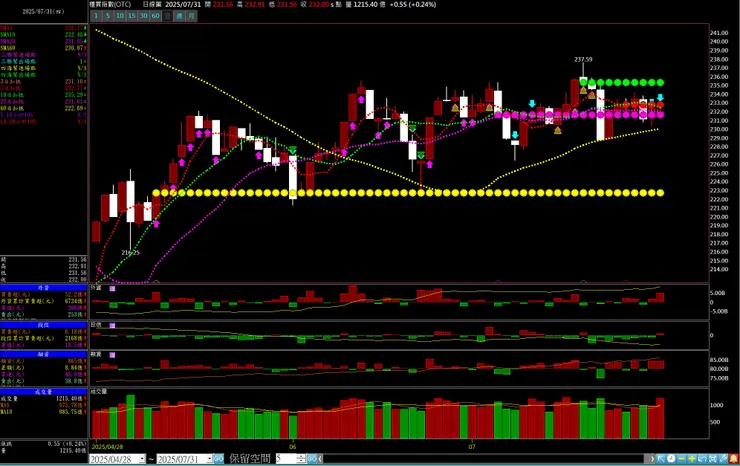Toggle the purple square in 投信 panel
Viewport: 740px width, 466px height.
(112, 325)
